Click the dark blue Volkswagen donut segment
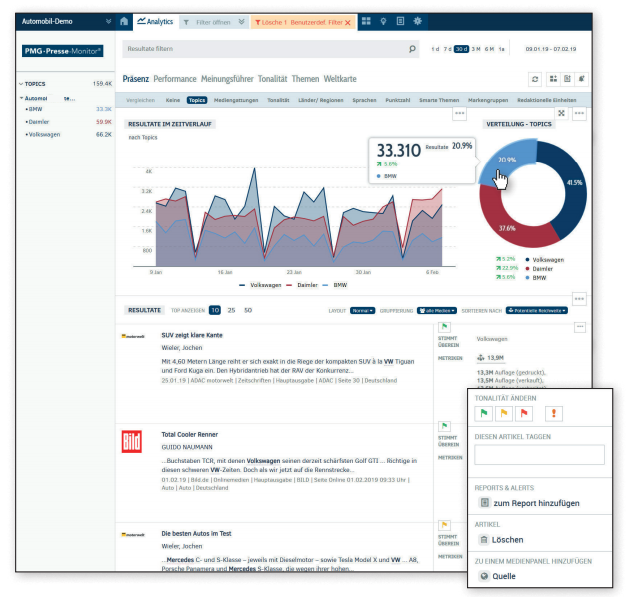Image resolution: width=632 pixels, height=597 pixels. 573,185
